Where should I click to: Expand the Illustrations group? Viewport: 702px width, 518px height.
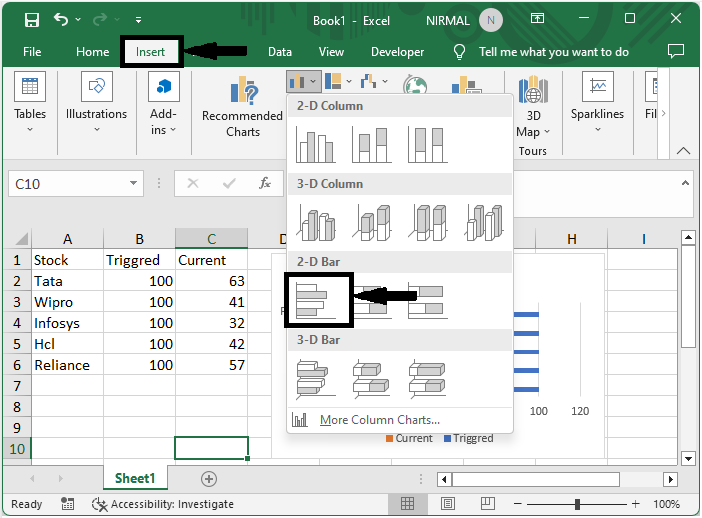(x=97, y=103)
